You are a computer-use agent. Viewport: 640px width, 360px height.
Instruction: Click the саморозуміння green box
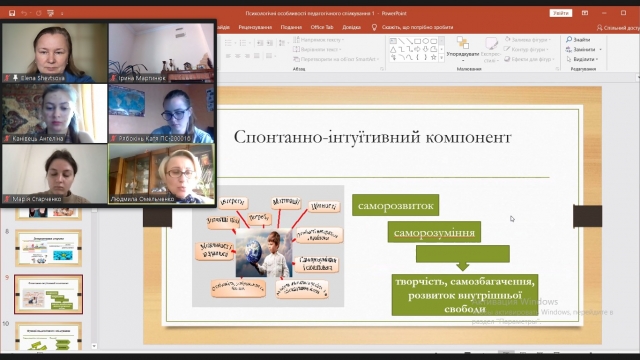pyautogui.click(x=434, y=232)
